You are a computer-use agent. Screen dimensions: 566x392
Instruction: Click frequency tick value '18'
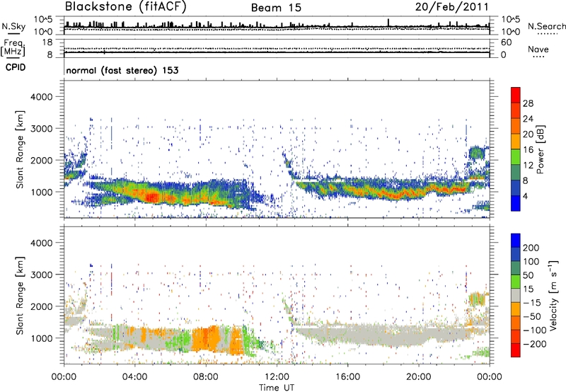click(47, 42)
